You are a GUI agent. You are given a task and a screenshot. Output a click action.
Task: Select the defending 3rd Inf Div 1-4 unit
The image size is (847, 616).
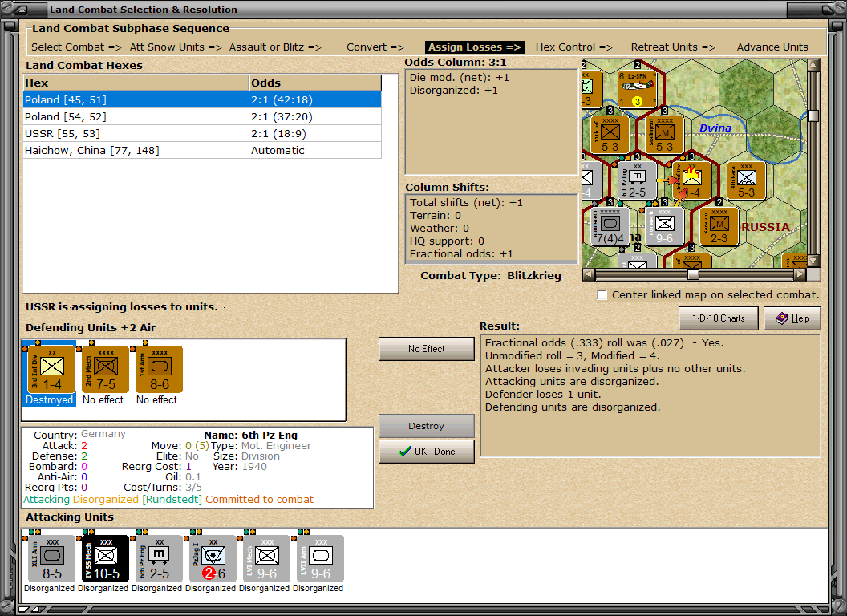click(x=51, y=370)
